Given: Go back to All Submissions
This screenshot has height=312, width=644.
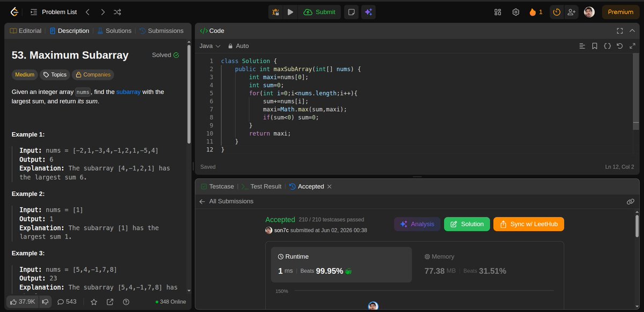Looking at the screenshot, I should (226, 201).
